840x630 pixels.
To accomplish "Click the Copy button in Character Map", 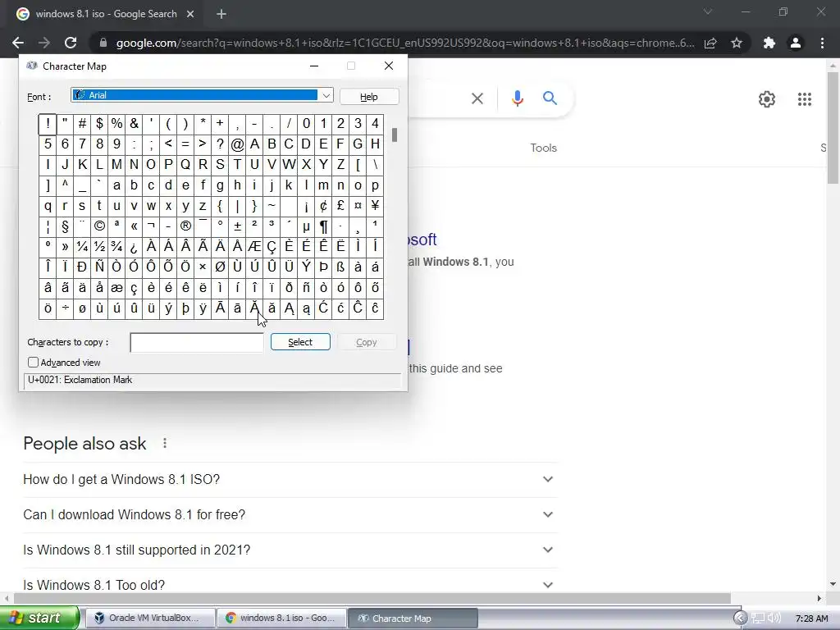I will pyautogui.click(x=367, y=342).
